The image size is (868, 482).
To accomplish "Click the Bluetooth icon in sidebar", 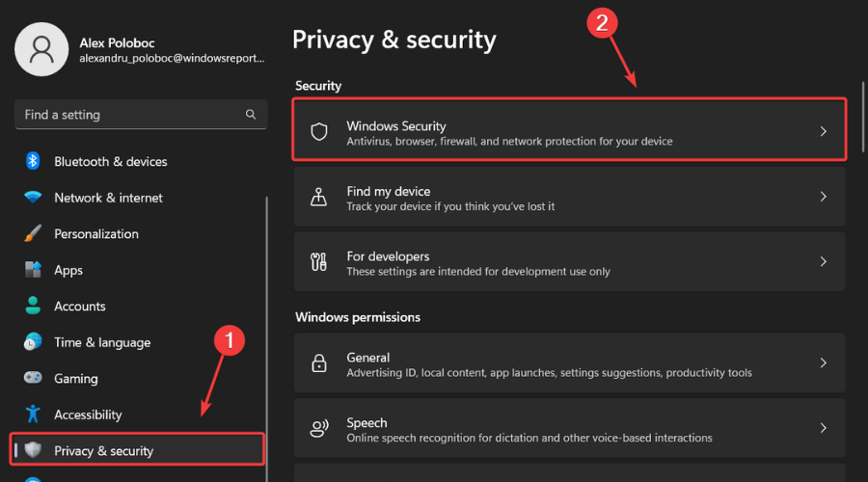I will (x=33, y=161).
